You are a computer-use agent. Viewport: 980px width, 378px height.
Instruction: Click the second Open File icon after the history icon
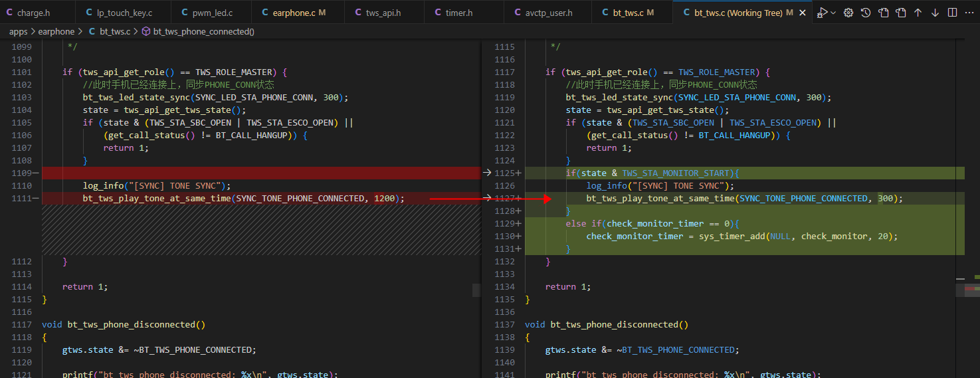(x=900, y=13)
